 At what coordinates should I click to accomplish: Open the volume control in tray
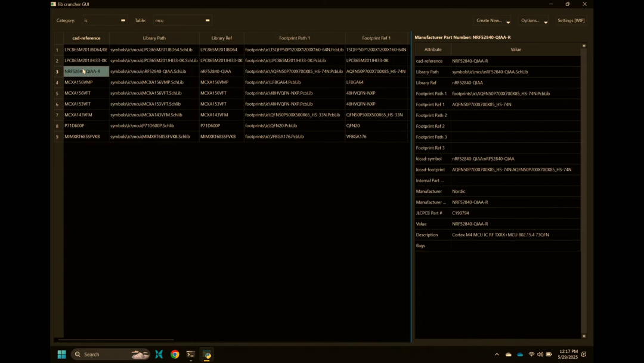click(540, 355)
